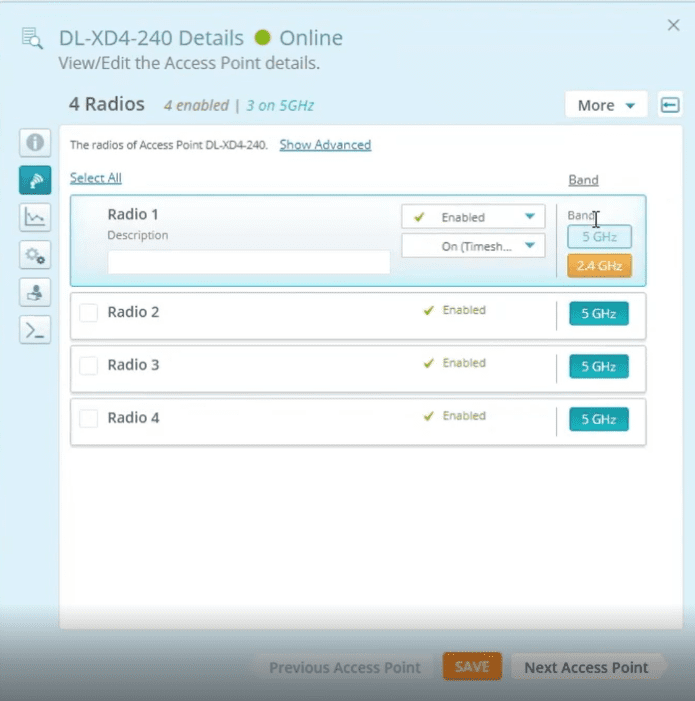
Task: Click the Radio 1 Description text field
Action: pyautogui.click(x=249, y=262)
